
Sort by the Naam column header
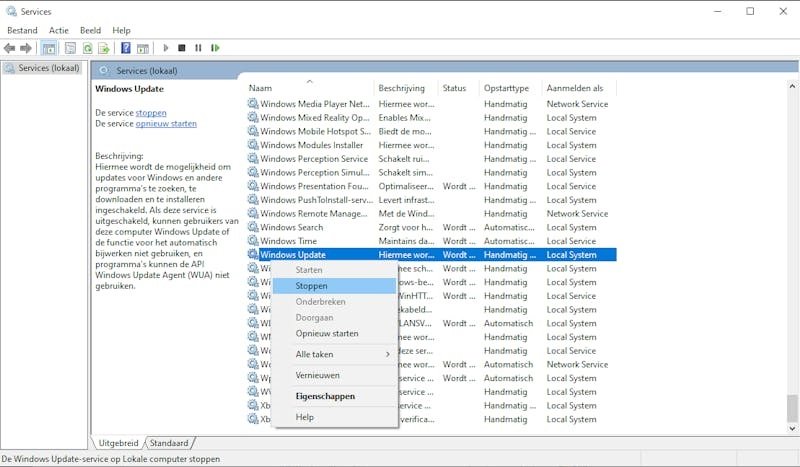[309, 88]
